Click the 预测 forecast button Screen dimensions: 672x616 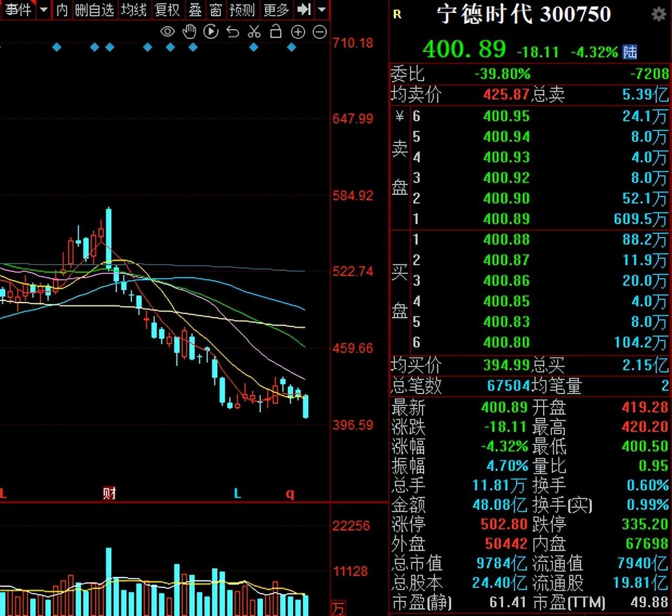point(242,10)
